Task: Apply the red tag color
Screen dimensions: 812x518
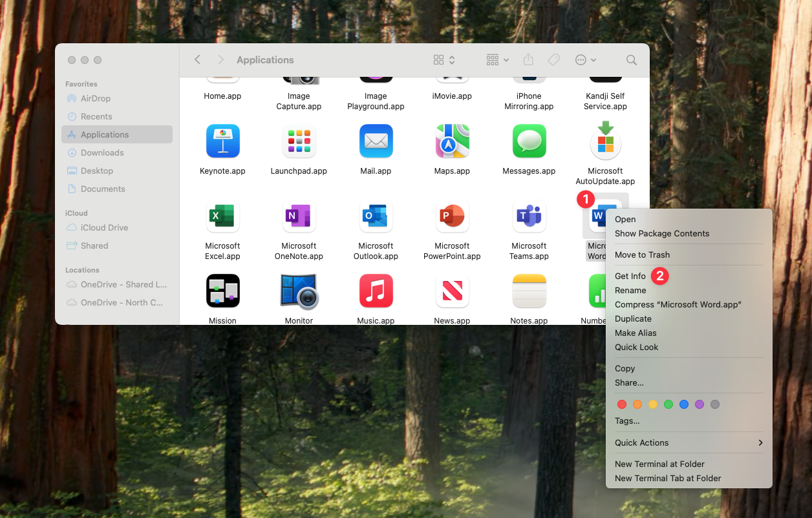Action: pyautogui.click(x=622, y=404)
